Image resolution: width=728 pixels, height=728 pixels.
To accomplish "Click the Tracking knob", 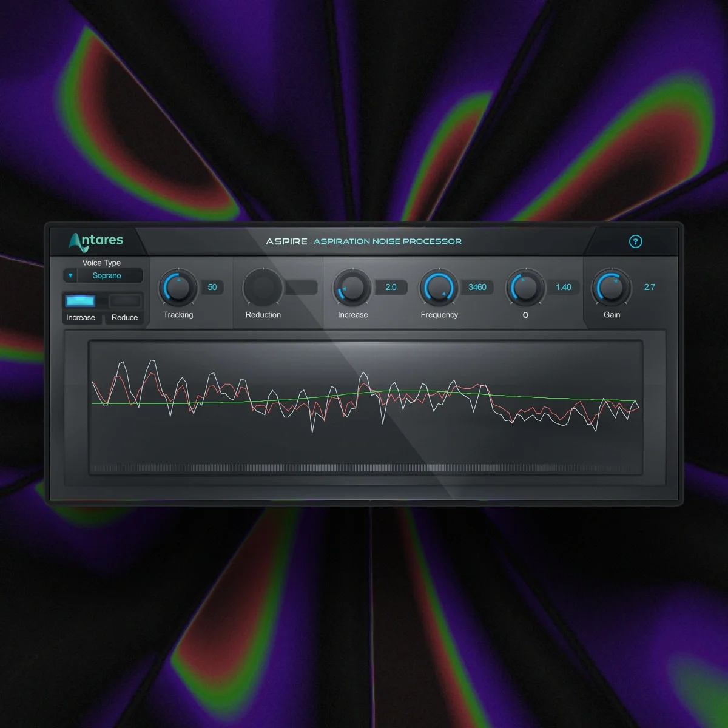I will coord(178,288).
